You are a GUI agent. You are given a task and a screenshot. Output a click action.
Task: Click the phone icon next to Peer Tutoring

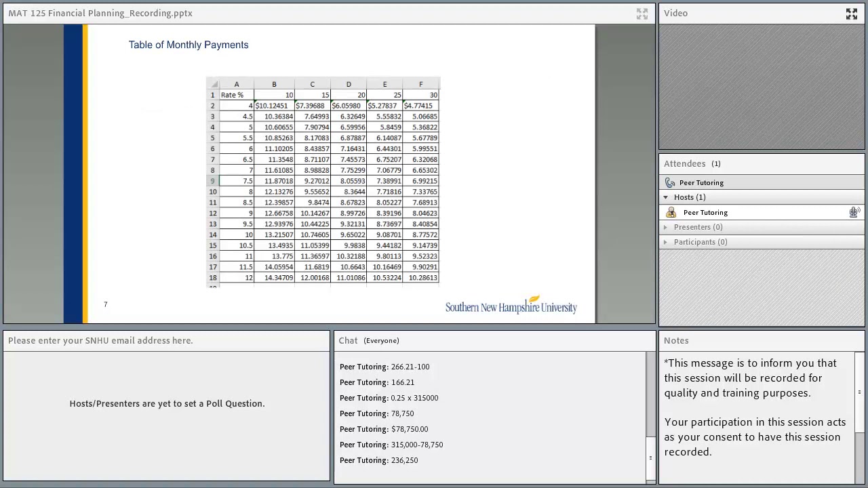pyautogui.click(x=670, y=182)
